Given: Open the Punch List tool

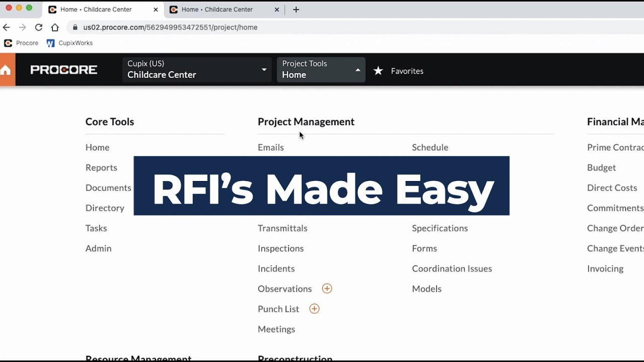Looking at the screenshot, I should point(278,309).
